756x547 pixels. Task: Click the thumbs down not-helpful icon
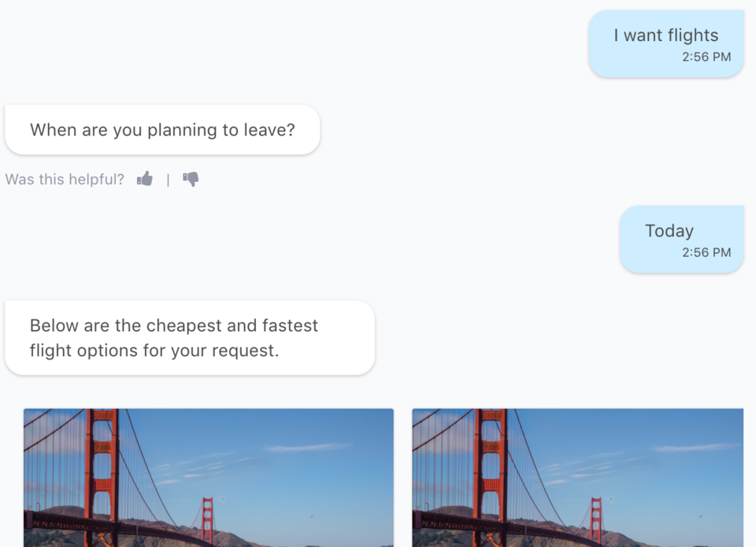(191, 180)
